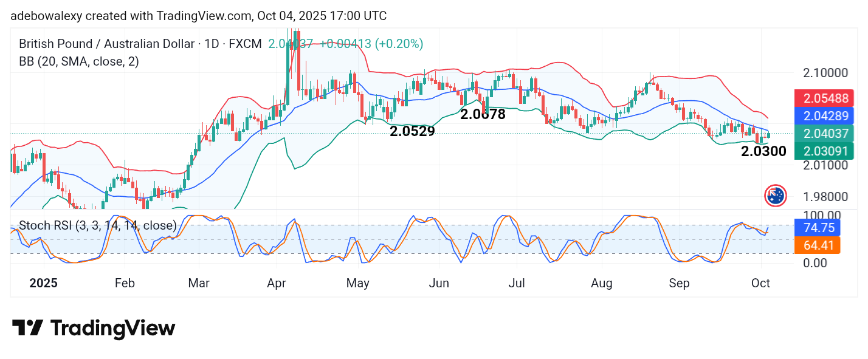This screenshot has width=868, height=359.
Task: Click the 2.0678 price annotation
Action: [x=483, y=114]
